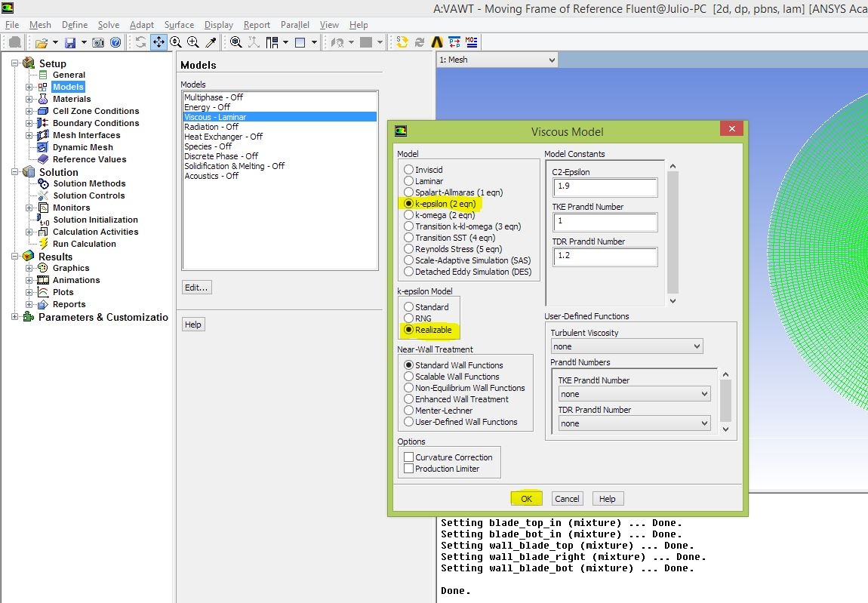Viewport: 868px width, 603px height.
Task: Click the axes orientation toolbar icon
Action: click(x=254, y=42)
